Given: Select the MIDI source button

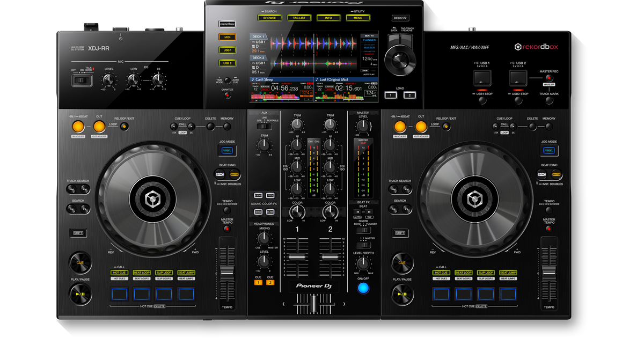Looking at the screenshot, I should click(x=228, y=37).
